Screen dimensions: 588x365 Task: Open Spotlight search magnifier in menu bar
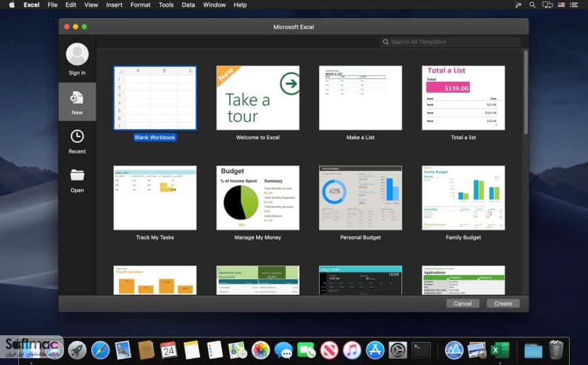532,5
